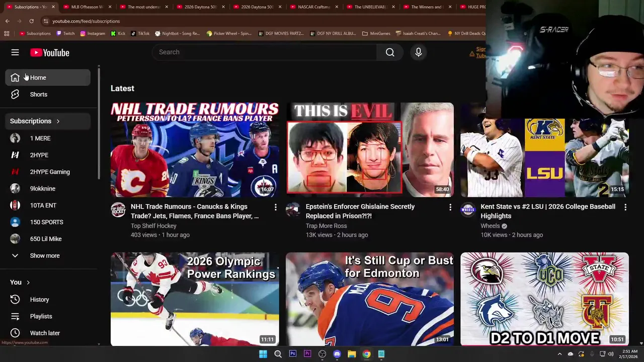
Task: Close the Subscriptions browser tab
Action: [53, 7]
